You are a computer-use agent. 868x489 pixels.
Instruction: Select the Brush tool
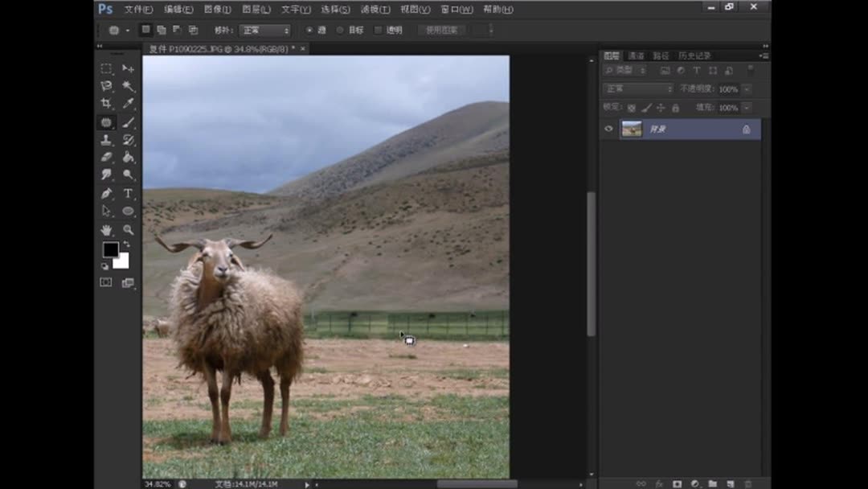(x=127, y=121)
